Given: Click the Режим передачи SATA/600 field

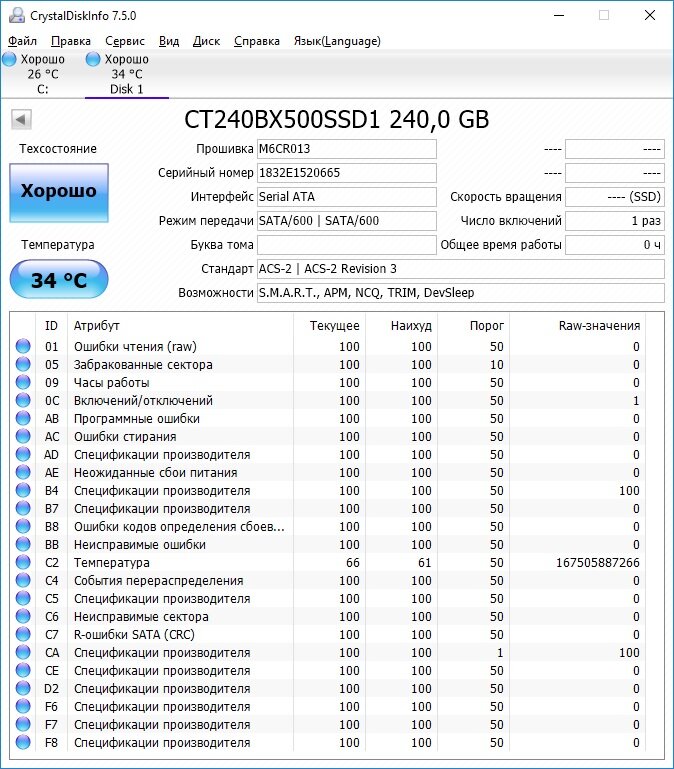Looking at the screenshot, I should tap(347, 221).
